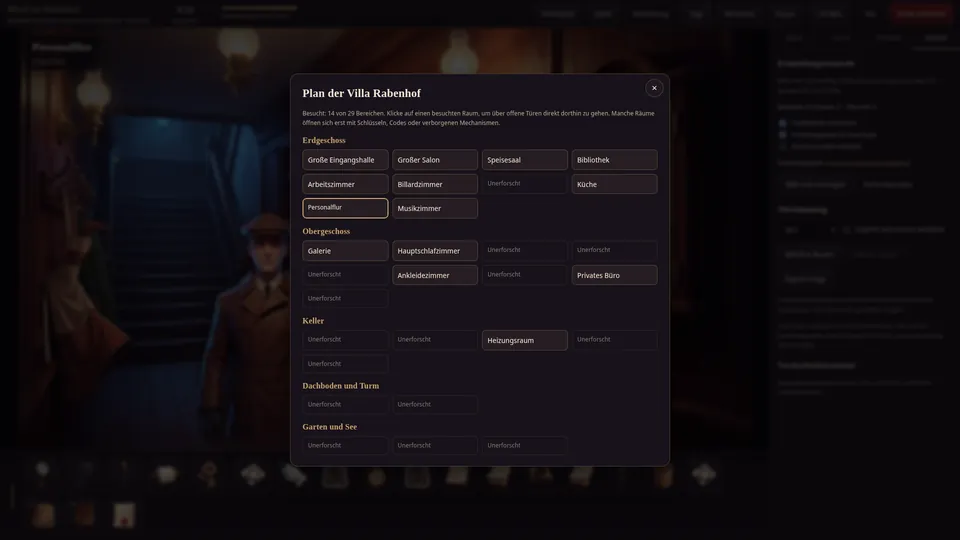Click Unerforscht room right of Heizungsraum
This screenshot has height=540, width=960.
tap(615, 340)
